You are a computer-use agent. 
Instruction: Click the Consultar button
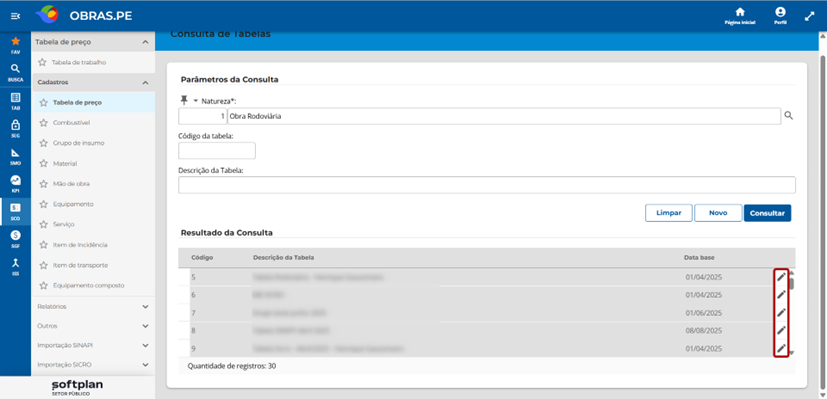(767, 213)
